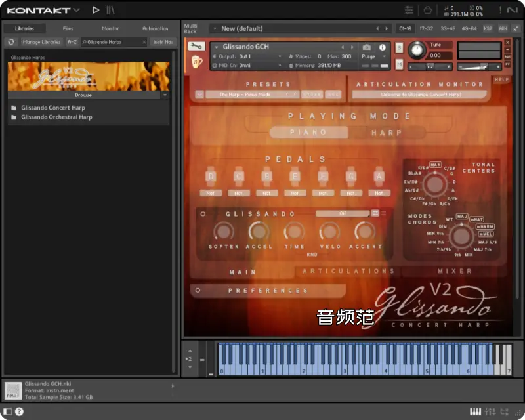The height and width of the screenshot is (420, 525).
Task: Click the play icon in the header
Action: [x=96, y=10]
